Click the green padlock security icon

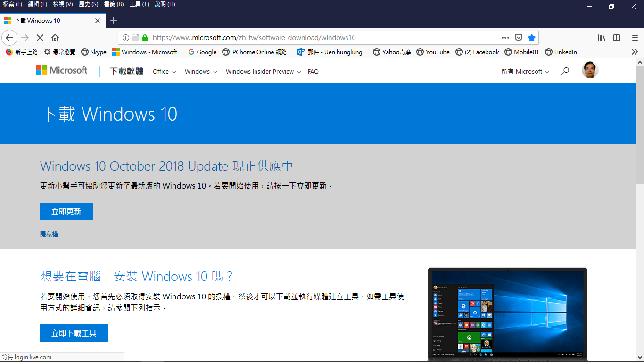coord(145,38)
